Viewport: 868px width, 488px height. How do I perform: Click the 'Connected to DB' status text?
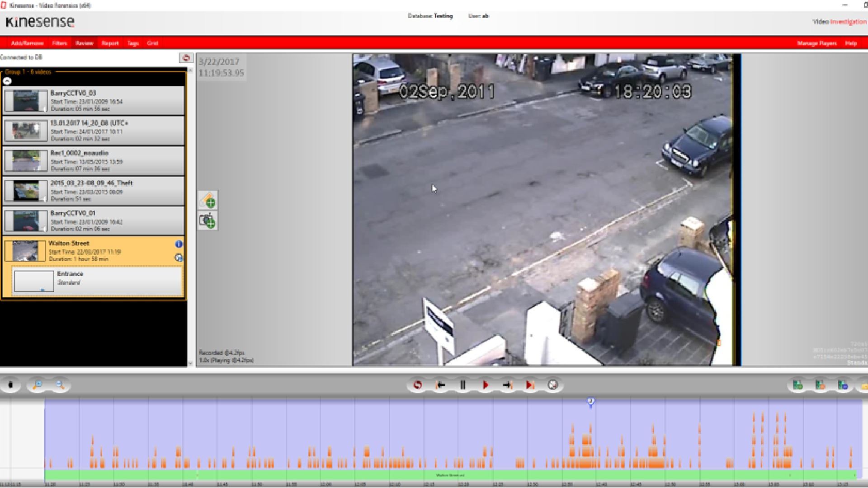21,57
